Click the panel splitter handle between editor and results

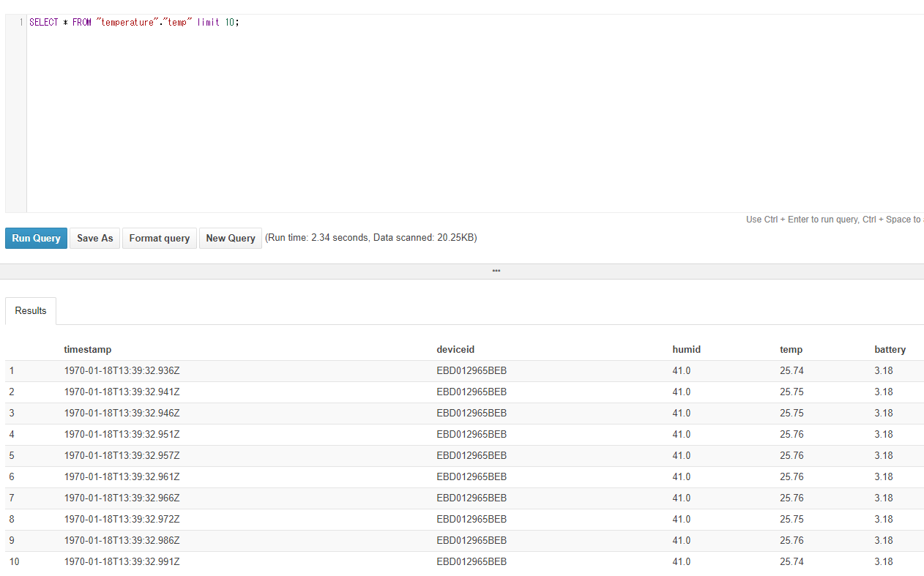(496, 271)
